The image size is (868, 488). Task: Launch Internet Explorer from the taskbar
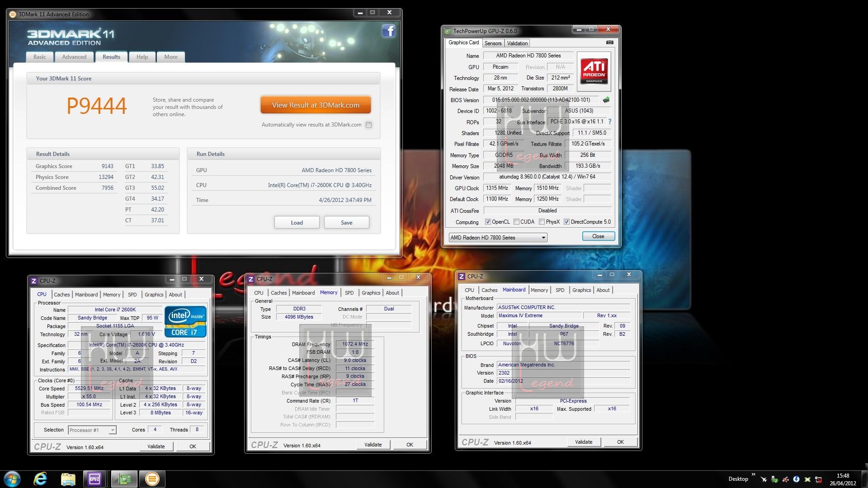(40, 479)
